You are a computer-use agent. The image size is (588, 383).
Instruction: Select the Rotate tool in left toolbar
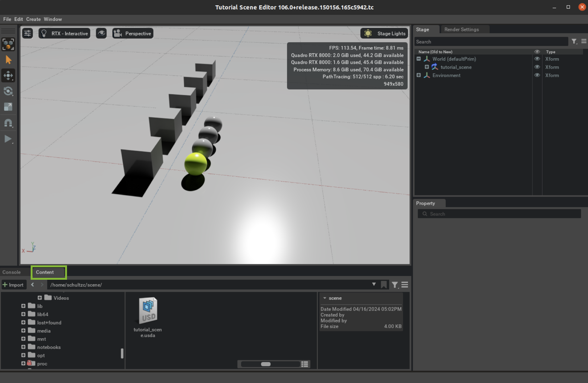pyautogui.click(x=8, y=91)
